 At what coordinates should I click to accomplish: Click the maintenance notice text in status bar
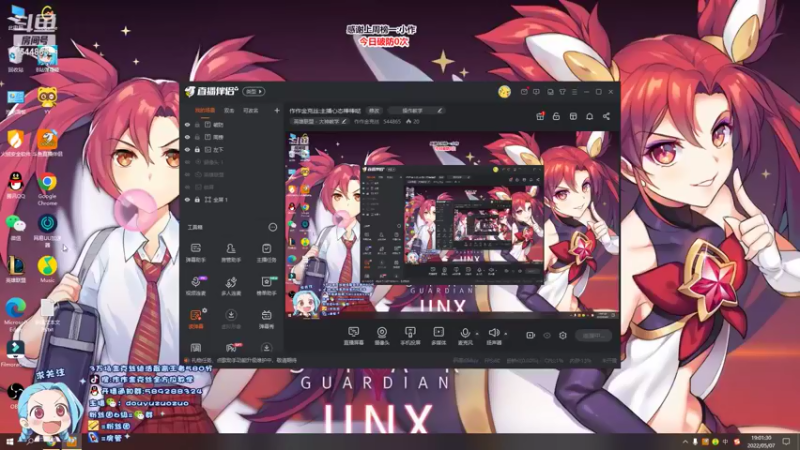click(x=242, y=360)
